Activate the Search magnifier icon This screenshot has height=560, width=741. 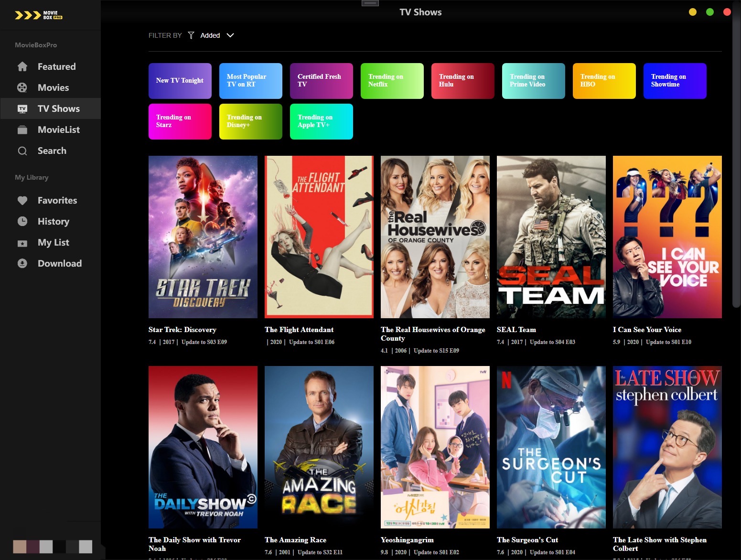click(x=22, y=151)
